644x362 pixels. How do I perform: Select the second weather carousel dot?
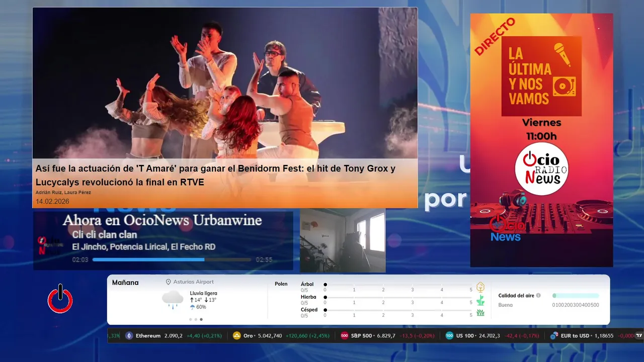coord(196,319)
